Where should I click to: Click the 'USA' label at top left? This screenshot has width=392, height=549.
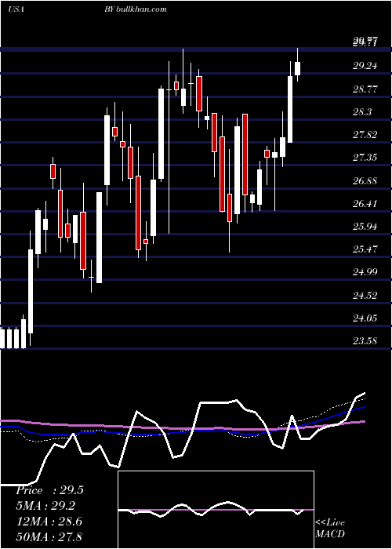pyautogui.click(x=16, y=9)
